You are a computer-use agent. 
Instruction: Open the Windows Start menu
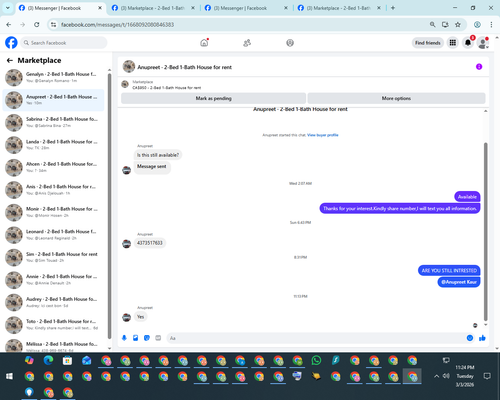(9, 376)
